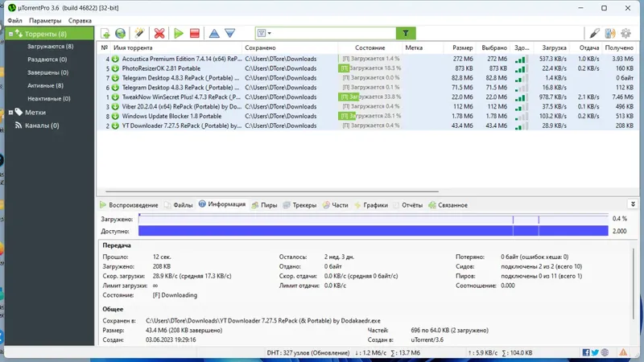Collapse the Торренты (8) tree node
Screen dimensions: 644x362
[x=10, y=34]
